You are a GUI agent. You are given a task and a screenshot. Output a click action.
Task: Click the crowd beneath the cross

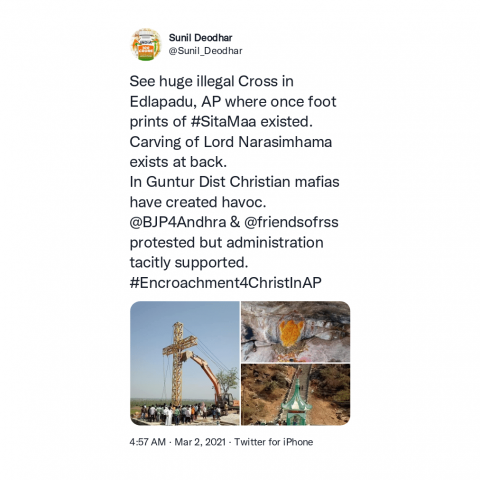pos(175,413)
